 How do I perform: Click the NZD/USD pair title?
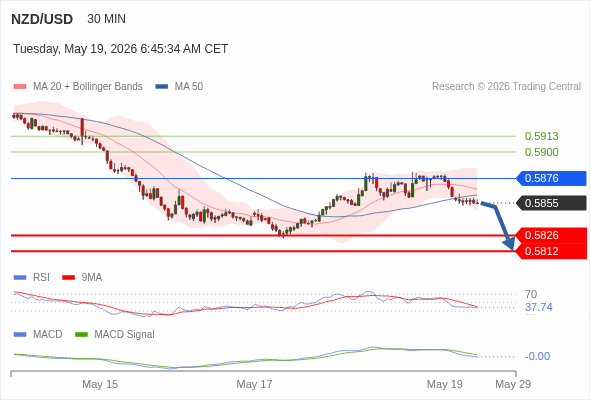point(42,19)
